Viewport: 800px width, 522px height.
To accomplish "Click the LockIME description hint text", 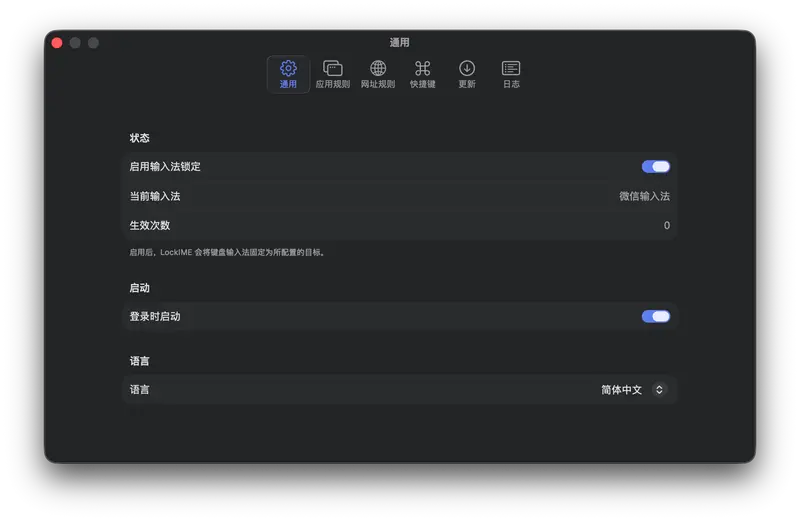I will (x=227, y=252).
